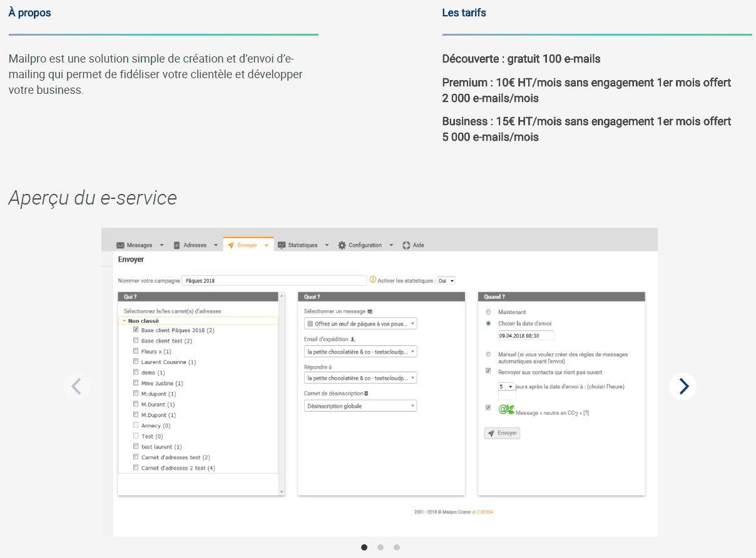
Task: Open the Répondre à dropdown
Action: click(360, 378)
